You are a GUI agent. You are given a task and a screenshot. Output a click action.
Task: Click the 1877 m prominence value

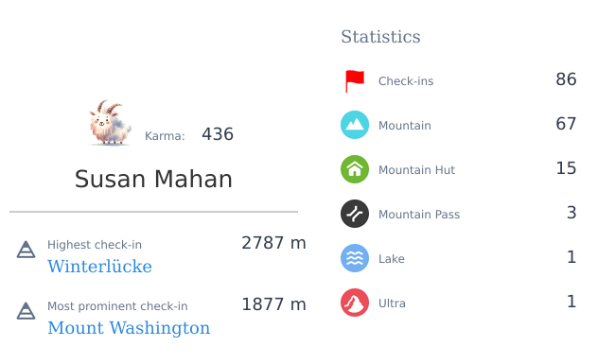coord(273,304)
